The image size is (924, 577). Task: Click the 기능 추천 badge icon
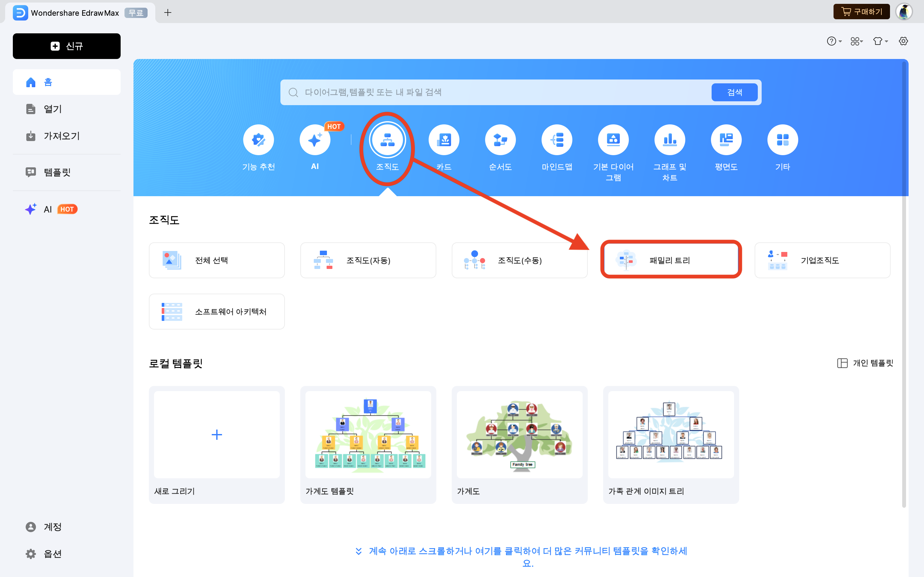(x=259, y=140)
